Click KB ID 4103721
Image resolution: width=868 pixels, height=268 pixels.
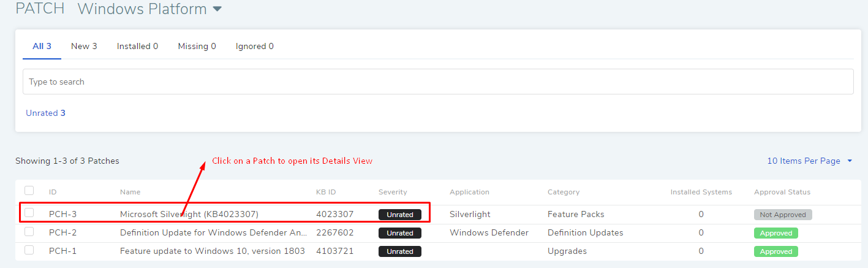(334, 251)
